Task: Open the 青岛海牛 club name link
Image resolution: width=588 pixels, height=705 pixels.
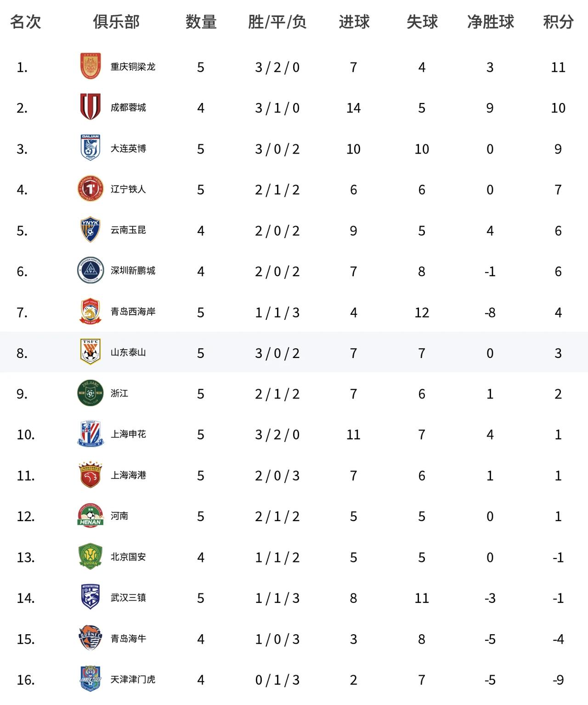Action: [128, 638]
